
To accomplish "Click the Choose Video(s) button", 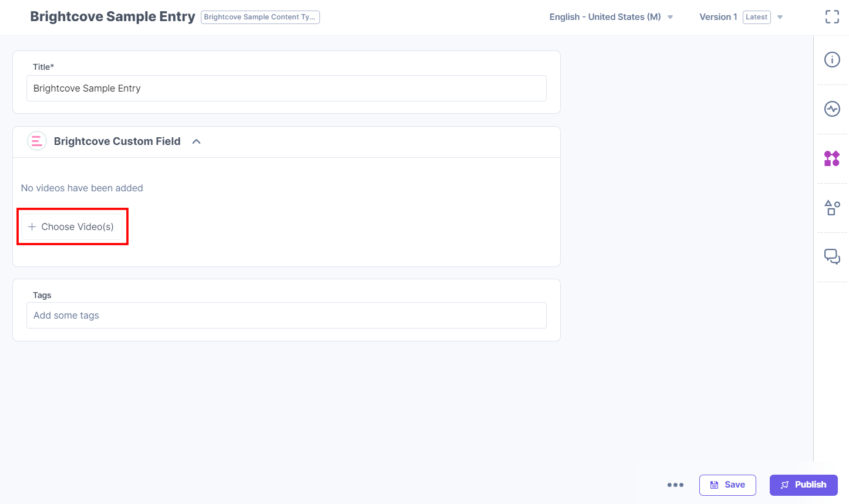I will [72, 226].
